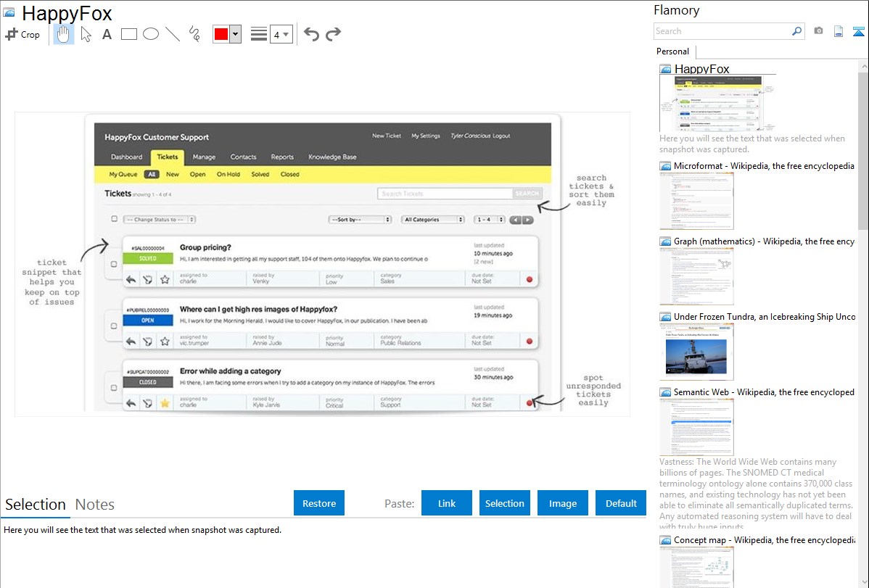Select the arrow pointer tool
The height and width of the screenshot is (588, 869).
[x=86, y=34]
